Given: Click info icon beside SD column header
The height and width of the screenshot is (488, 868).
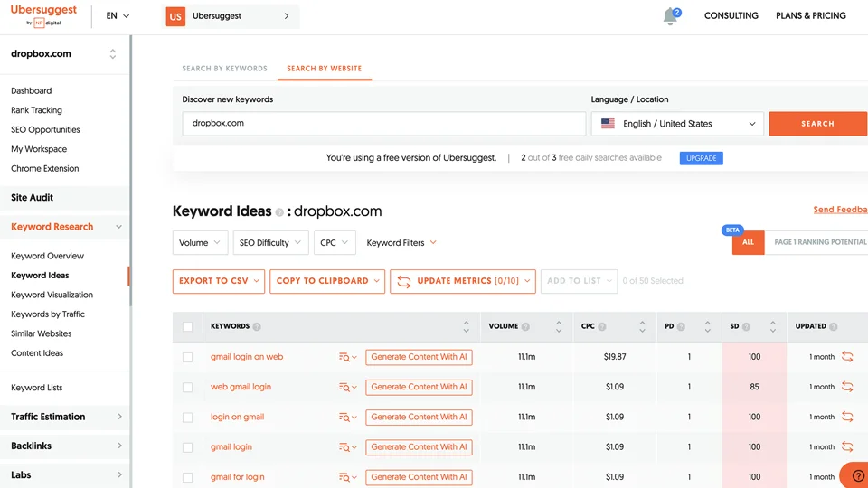Looking at the screenshot, I should 746,326.
